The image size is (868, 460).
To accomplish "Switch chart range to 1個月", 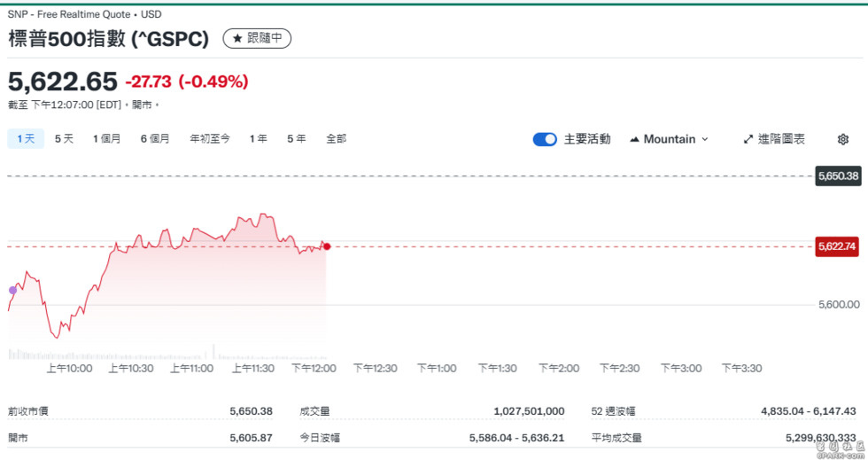I will (x=106, y=138).
